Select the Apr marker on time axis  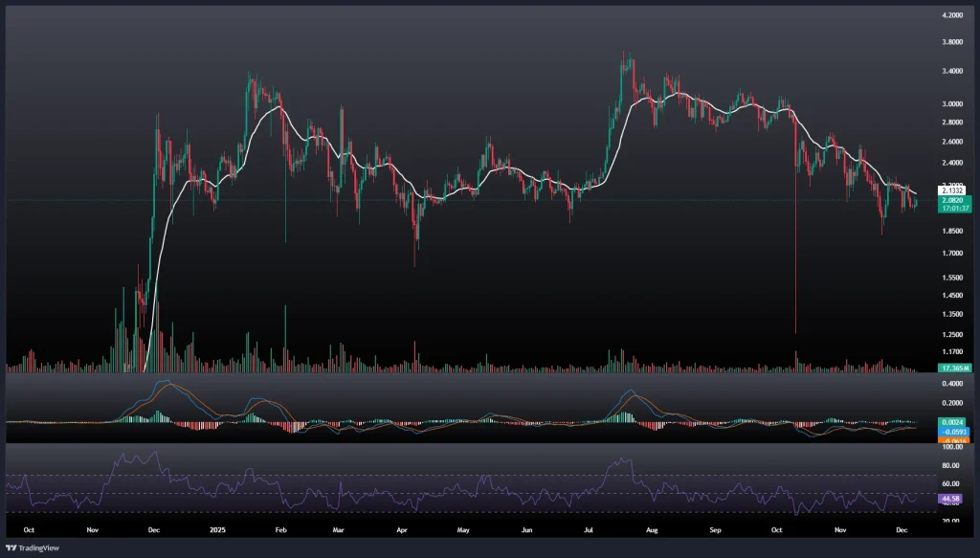[x=402, y=528]
